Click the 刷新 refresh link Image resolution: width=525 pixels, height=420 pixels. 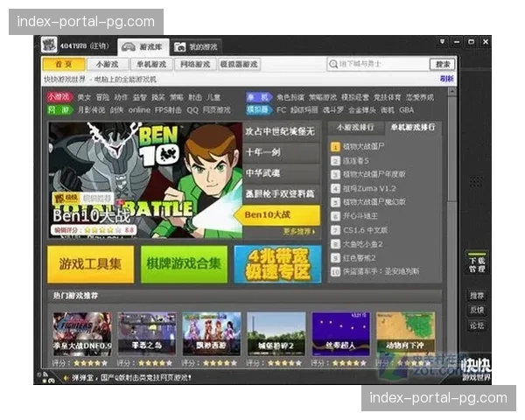tap(446, 79)
